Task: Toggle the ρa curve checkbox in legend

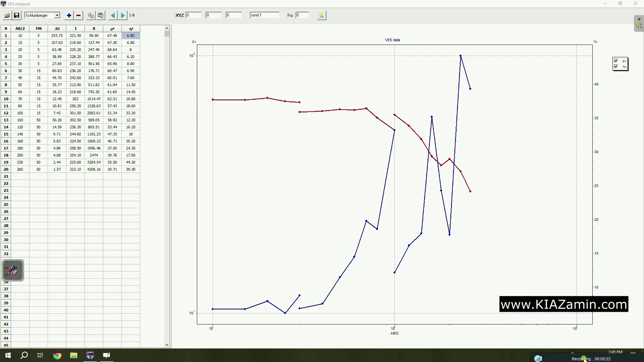Action: click(616, 61)
